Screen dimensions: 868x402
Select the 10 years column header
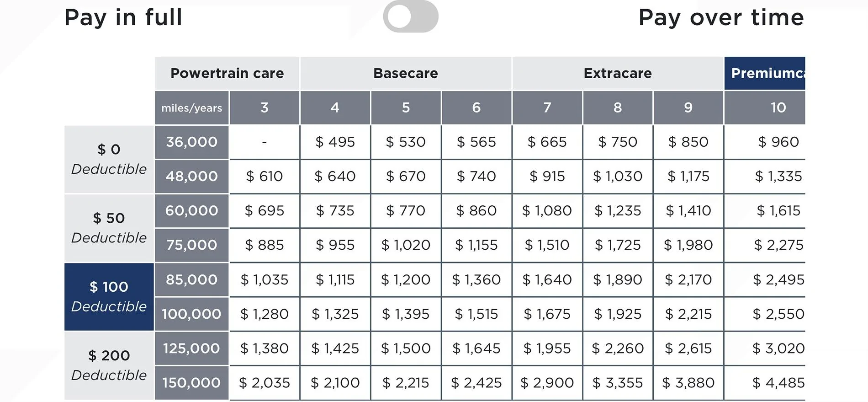point(778,107)
